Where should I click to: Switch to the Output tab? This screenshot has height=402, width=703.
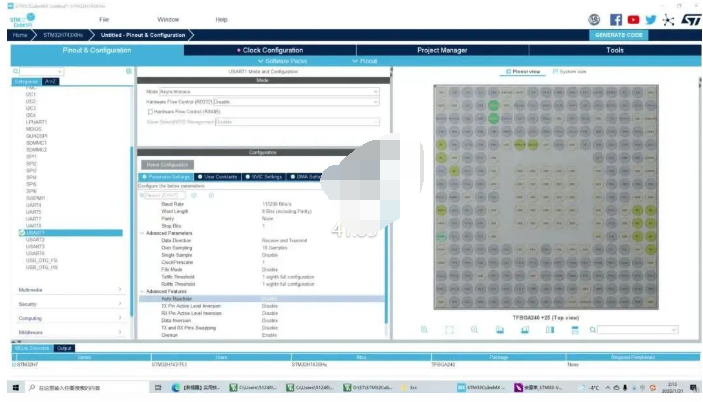click(x=64, y=348)
